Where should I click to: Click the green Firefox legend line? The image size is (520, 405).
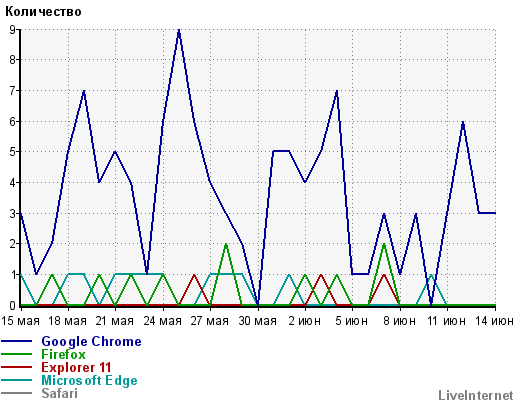click(x=17, y=354)
